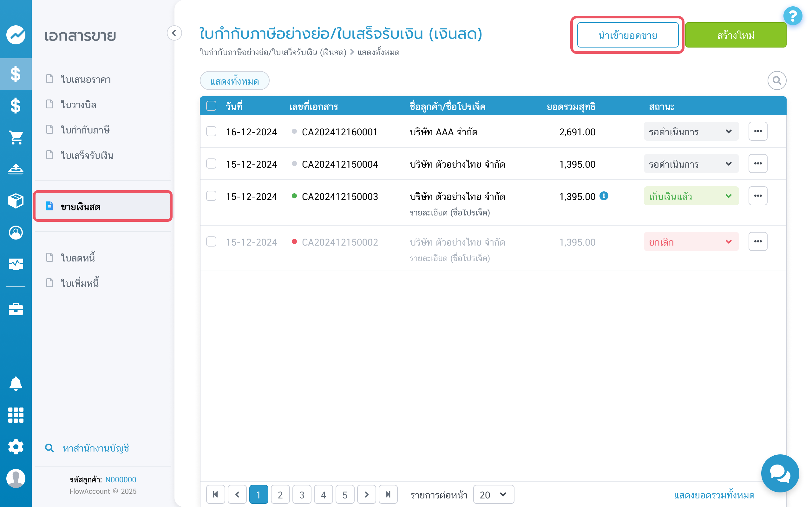Open the apps grid icon
The height and width of the screenshot is (507, 812).
pos(16,415)
